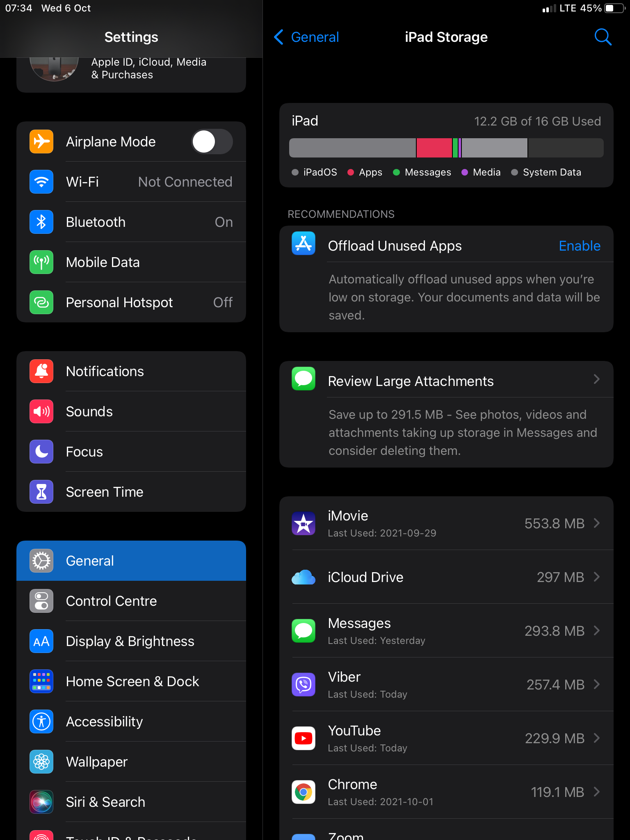The height and width of the screenshot is (840, 630).
Task: Expand iCloud Drive storage chevron
Action: click(x=596, y=577)
